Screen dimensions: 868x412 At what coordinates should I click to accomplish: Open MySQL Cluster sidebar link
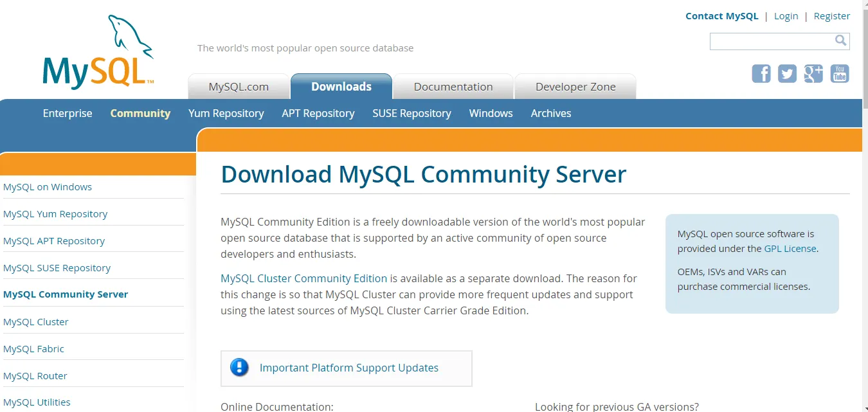36,322
